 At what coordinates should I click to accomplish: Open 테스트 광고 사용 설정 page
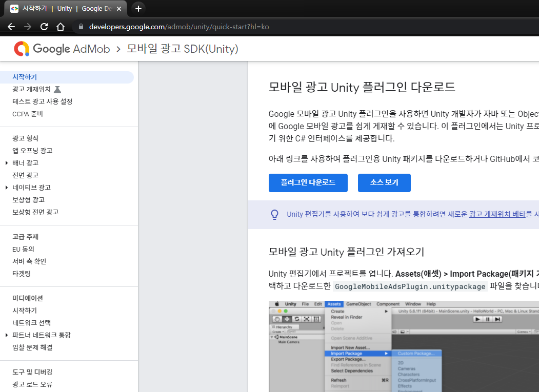pos(42,101)
